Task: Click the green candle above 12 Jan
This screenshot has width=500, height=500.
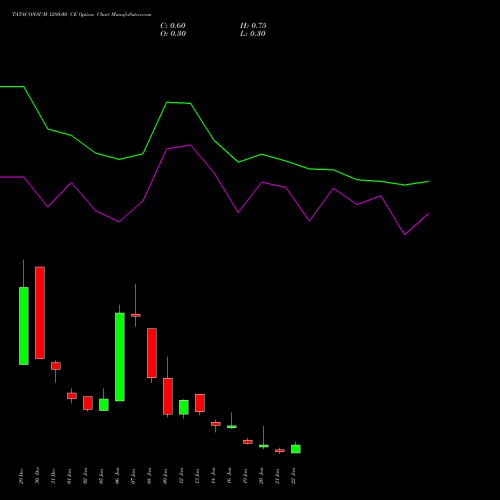Action: pos(184,407)
